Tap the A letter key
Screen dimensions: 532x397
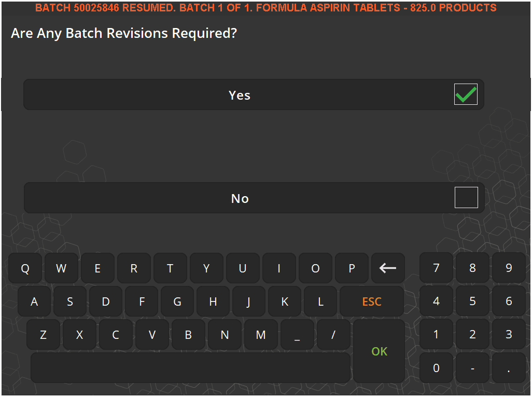tap(34, 301)
